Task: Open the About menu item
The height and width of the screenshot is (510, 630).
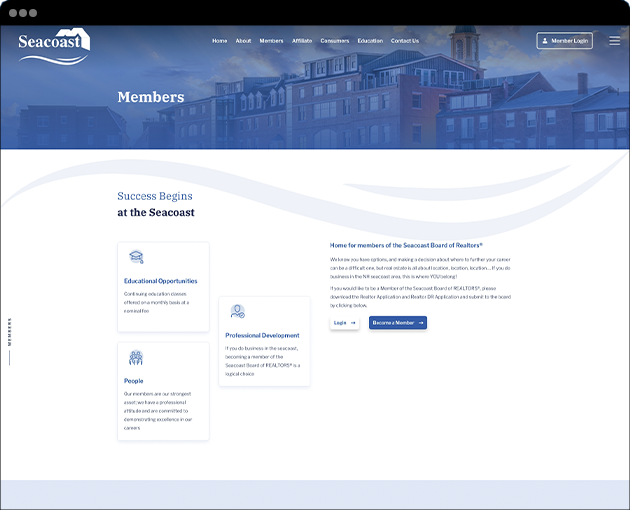Action: tap(243, 41)
